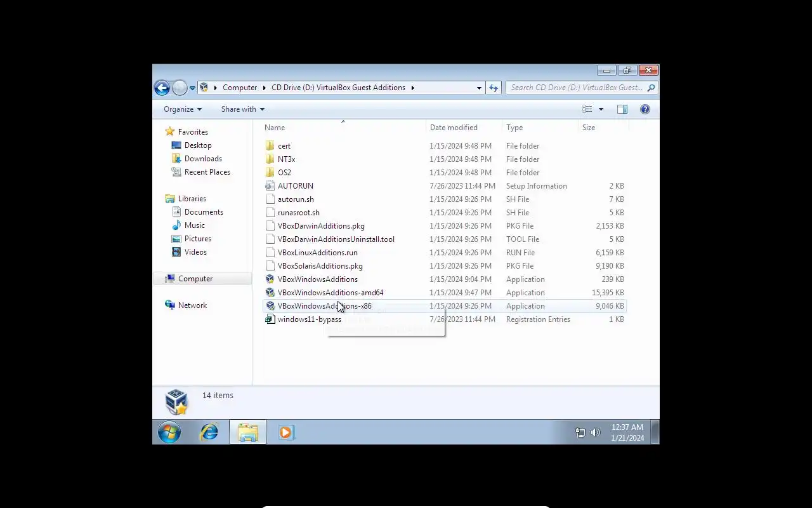Click the Setup Information type cell

pyautogui.click(x=537, y=186)
